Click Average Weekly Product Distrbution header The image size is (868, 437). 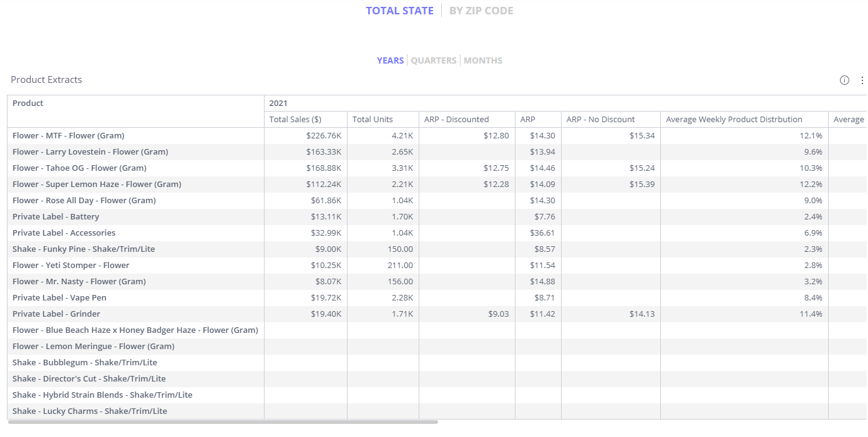click(x=734, y=119)
